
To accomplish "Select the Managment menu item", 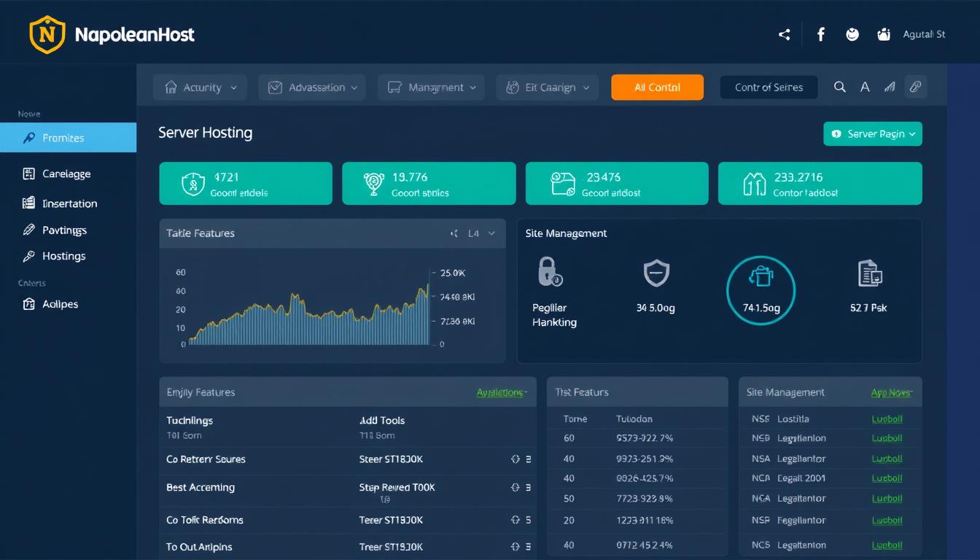I will 430,87.
